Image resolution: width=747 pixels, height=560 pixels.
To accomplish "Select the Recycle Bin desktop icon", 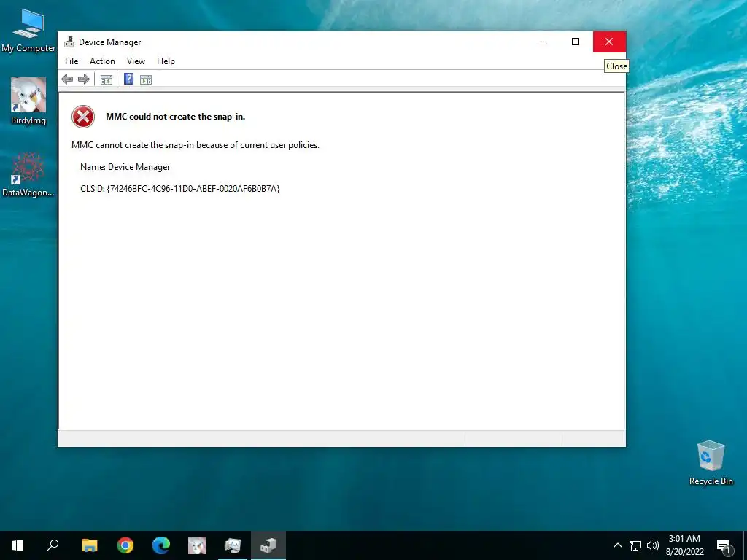I will tap(711, 463).
